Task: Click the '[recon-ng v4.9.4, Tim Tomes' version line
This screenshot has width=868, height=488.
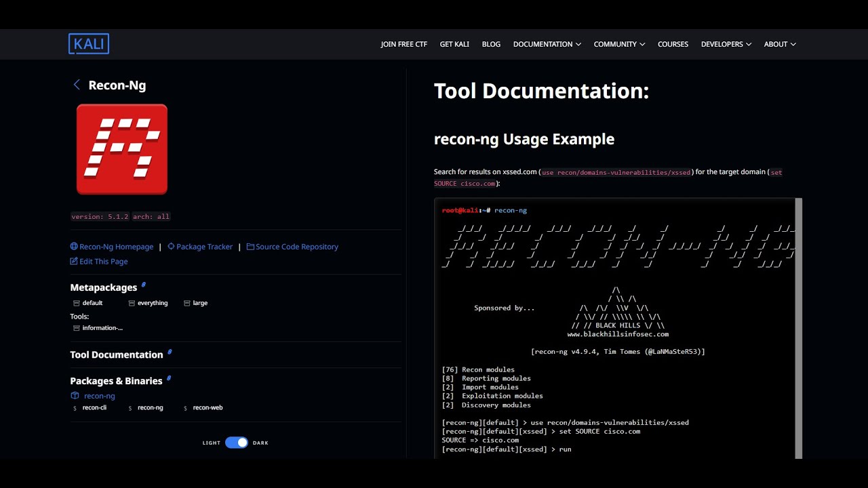Action: [618, 352]
